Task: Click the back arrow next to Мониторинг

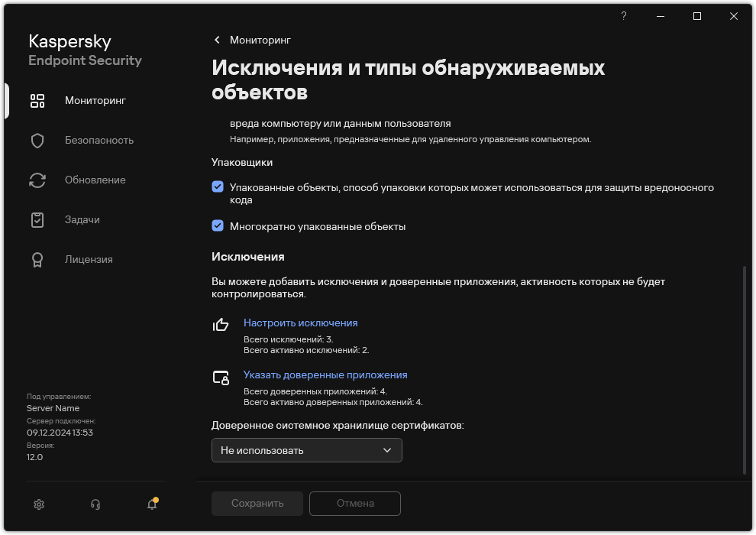Action: pyautogui.click(x=217, y=40)
